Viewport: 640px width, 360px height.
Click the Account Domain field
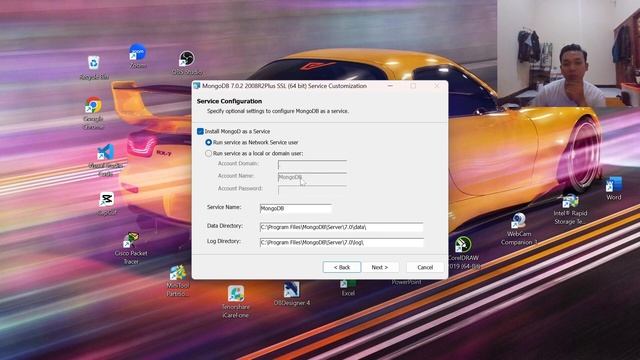pos(312,164)
